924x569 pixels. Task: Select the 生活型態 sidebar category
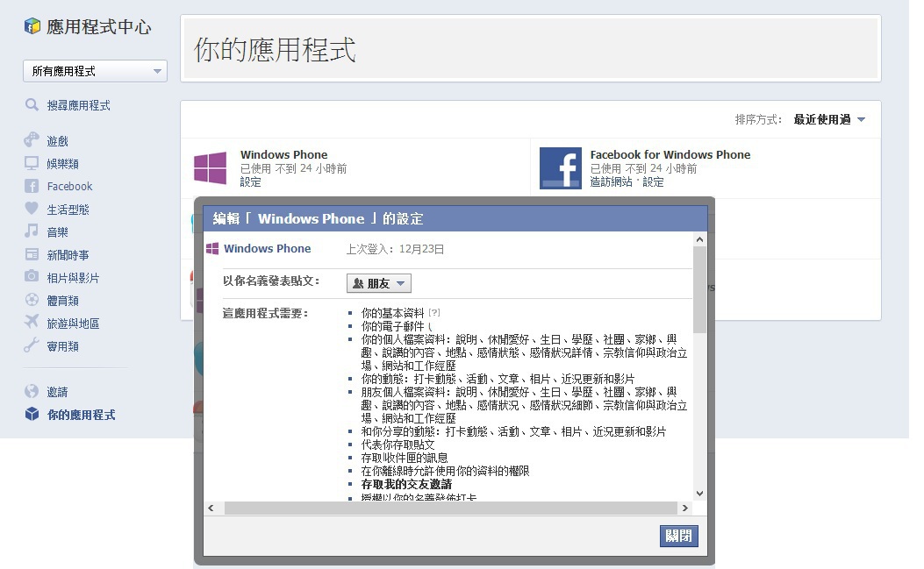click(x=68, y=210)
